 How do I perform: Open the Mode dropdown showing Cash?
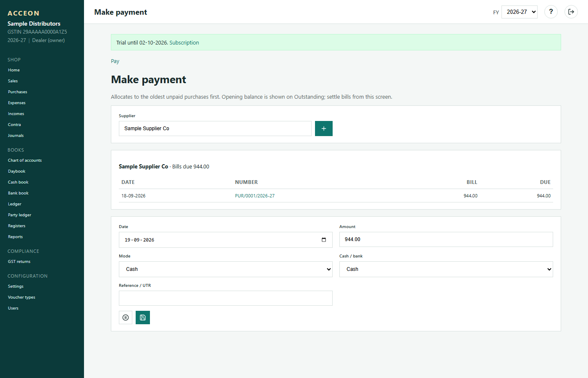(226, 269)
